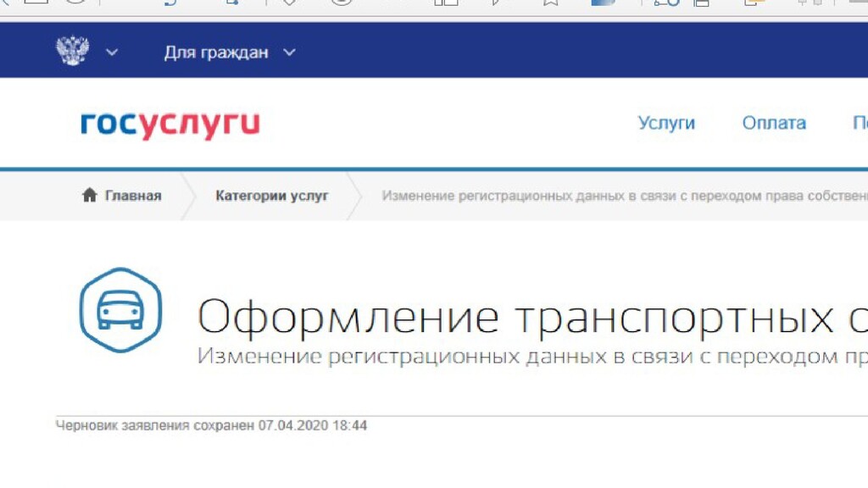868x488 pixels.
Task: Open "Категории услуг" breadcrumb
Action: click(x=272, y=196)
